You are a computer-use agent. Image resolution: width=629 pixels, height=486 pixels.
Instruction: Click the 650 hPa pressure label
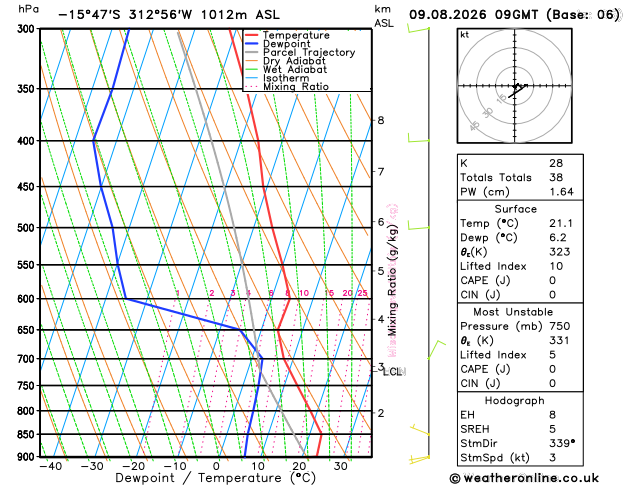tap(28, 330)
